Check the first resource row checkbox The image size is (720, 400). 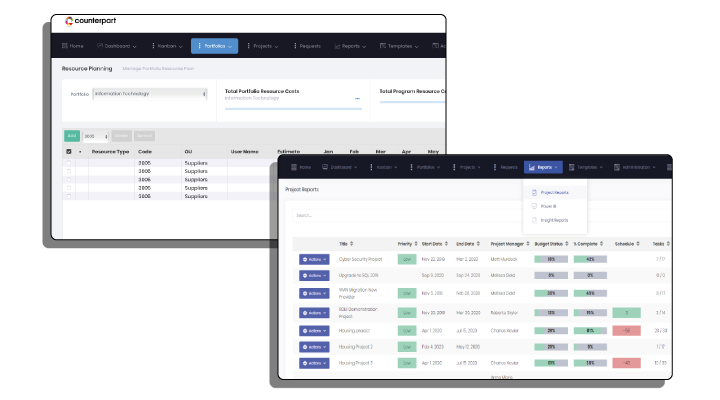68,161
